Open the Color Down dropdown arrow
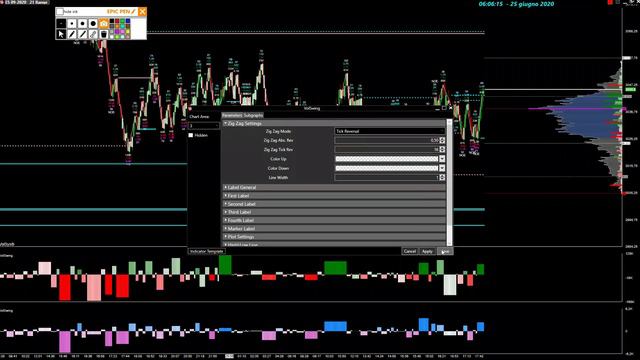640x360 pixels. [x=442, y=168]
